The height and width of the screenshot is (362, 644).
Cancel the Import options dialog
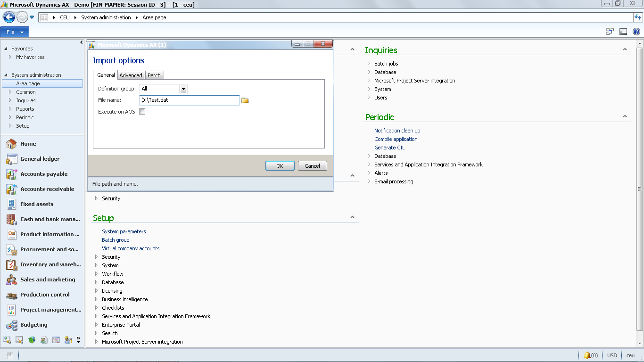313,166
